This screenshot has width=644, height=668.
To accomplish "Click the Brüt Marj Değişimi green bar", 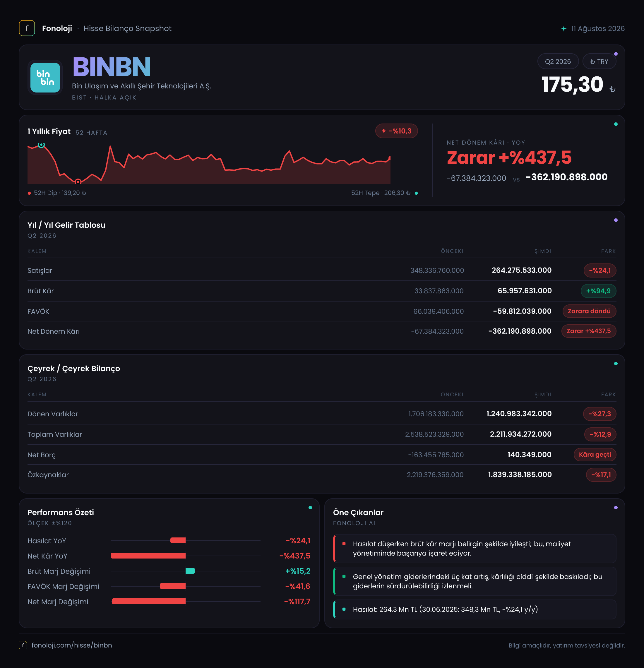I will point(190,571).
